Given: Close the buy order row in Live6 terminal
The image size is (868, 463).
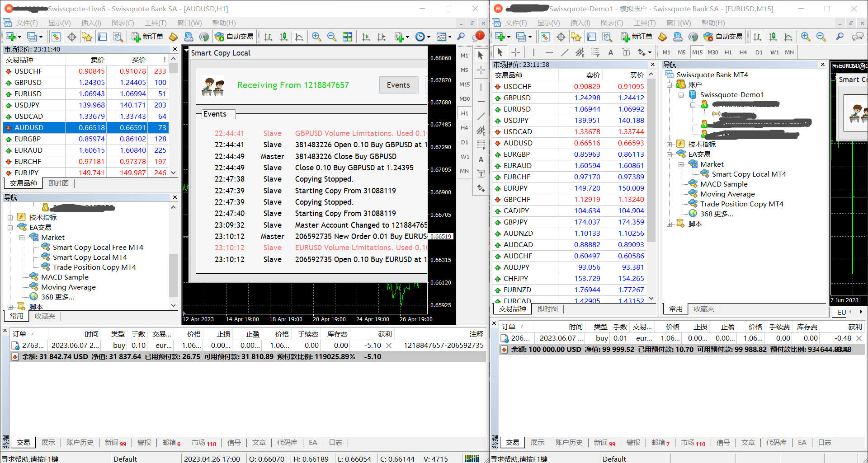Looking at the screenshot, I should tap(389, 346).
